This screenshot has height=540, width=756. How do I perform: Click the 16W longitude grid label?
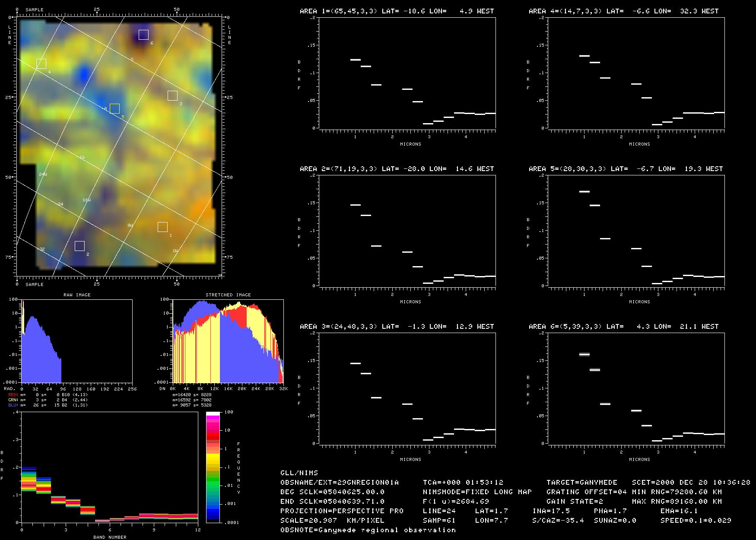tap(87, 200)
